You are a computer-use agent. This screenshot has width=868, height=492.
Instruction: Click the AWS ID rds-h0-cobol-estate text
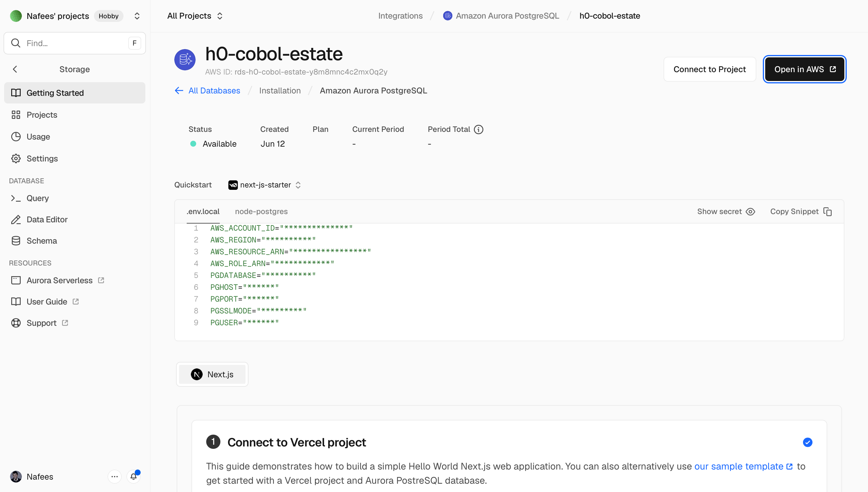(296, 72)
